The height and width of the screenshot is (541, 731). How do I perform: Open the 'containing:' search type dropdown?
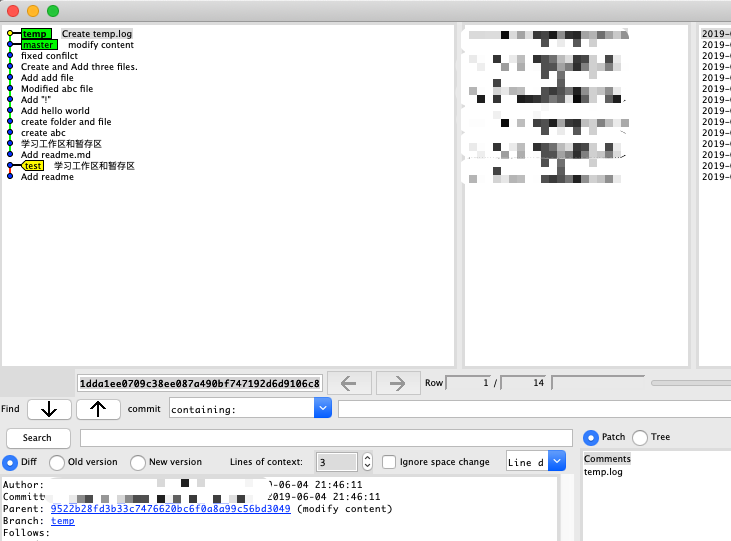(322, 408)
